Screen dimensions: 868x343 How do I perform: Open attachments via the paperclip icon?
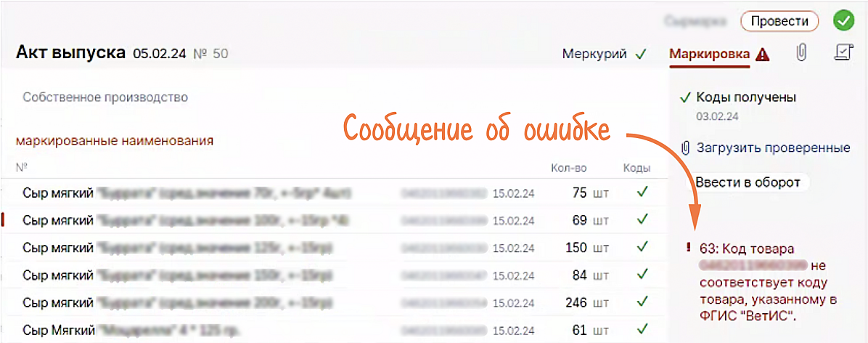(801, 54)
